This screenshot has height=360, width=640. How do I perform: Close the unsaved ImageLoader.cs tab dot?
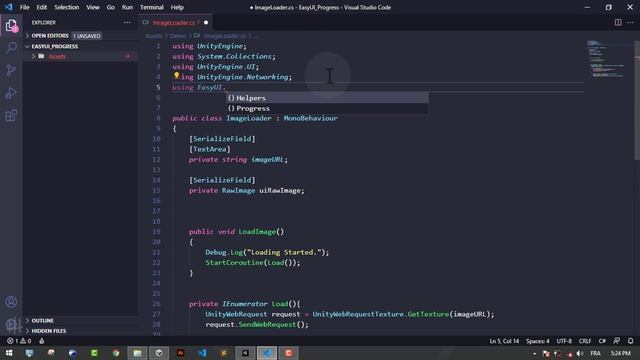click(x=206, y=22)
